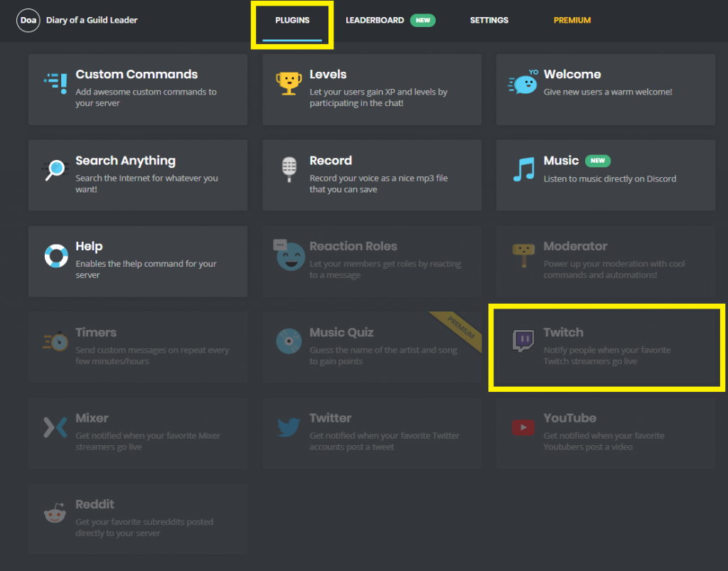This screenshot has height=571, width=728.
Task: Click 'Power up your moderation' description
Action: click(x=614, y=270)
